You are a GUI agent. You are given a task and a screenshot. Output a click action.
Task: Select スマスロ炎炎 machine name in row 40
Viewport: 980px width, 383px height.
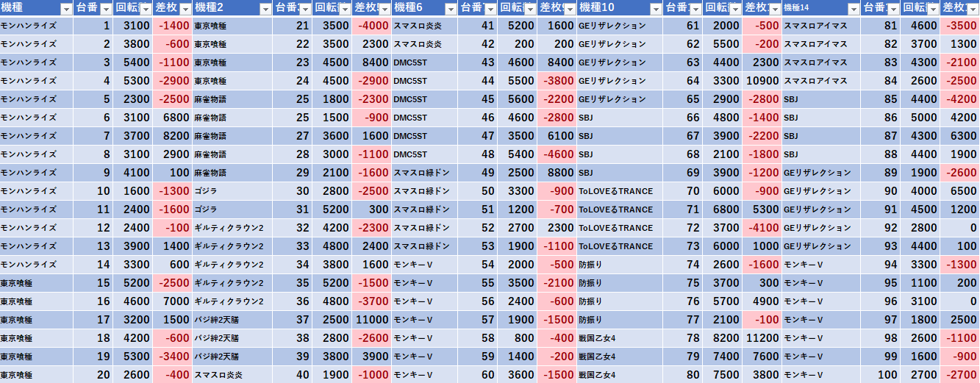click(x=232, y=375)
